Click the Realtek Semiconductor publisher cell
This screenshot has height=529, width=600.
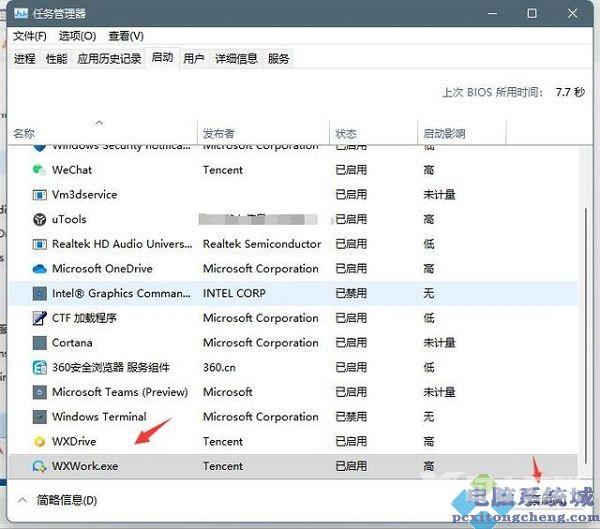click(x=262, y=244)
